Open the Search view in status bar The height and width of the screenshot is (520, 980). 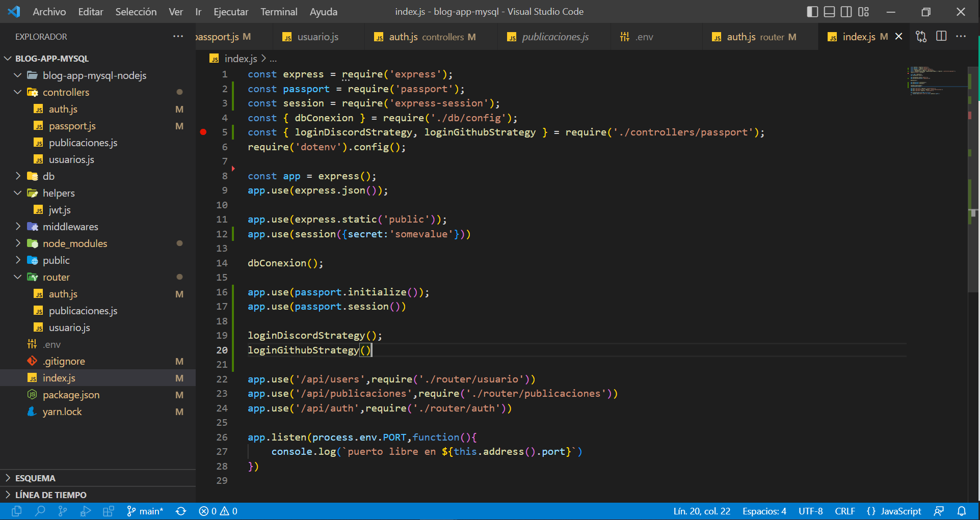(40, 511)
